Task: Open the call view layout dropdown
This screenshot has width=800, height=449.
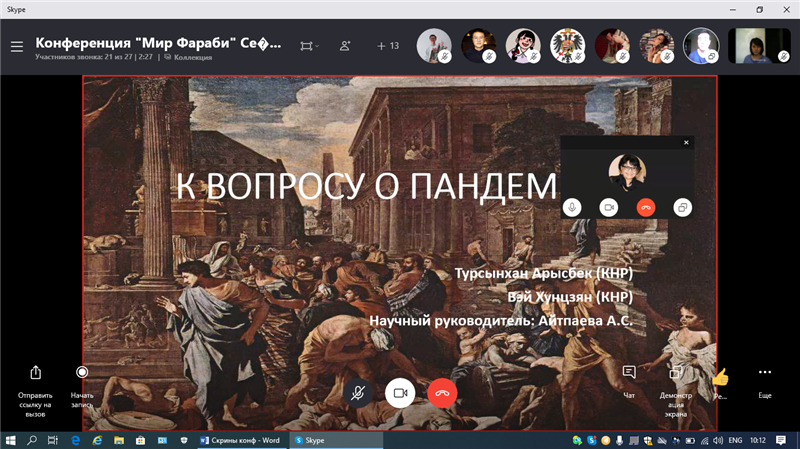Action: (x=309, y=46)
